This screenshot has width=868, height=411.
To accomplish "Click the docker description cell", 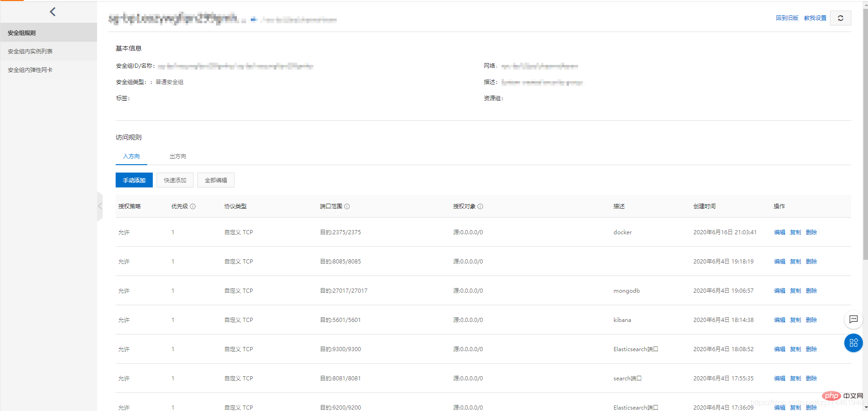I will click(x=623, y=232).
